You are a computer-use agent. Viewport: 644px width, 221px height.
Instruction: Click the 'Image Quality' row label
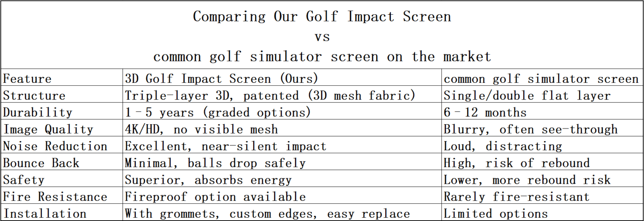coord(48,129)
